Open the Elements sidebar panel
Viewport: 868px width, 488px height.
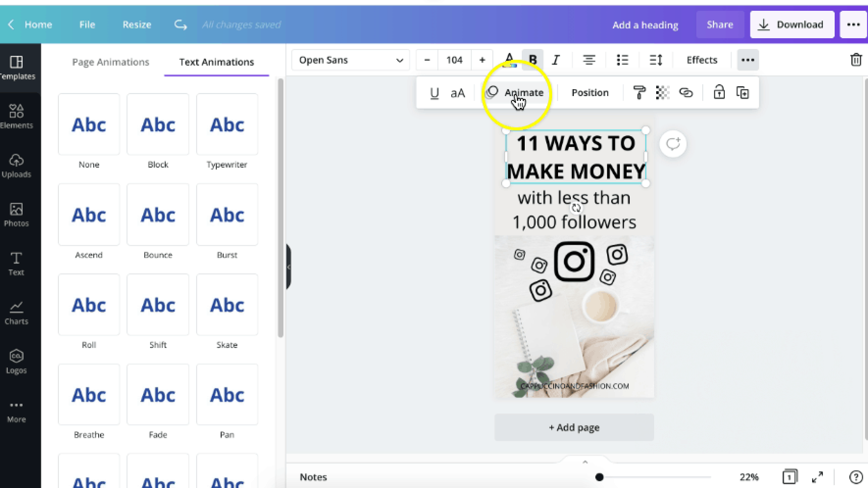click(x=16, y=117)
